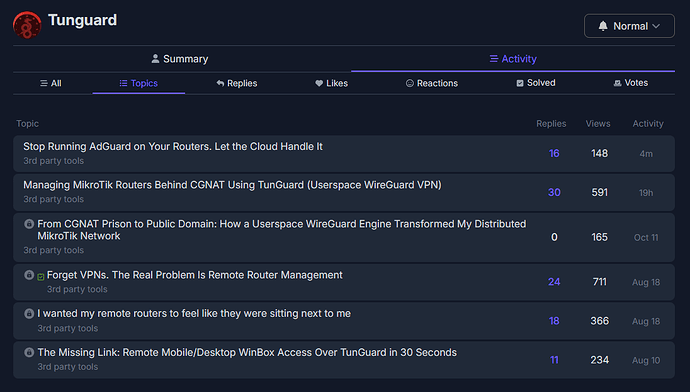Click 3rd party tools under From CGNAT Prison topic
Image resolution: width=690 pixels, height=392 pixels.
[x=54, y=250]
